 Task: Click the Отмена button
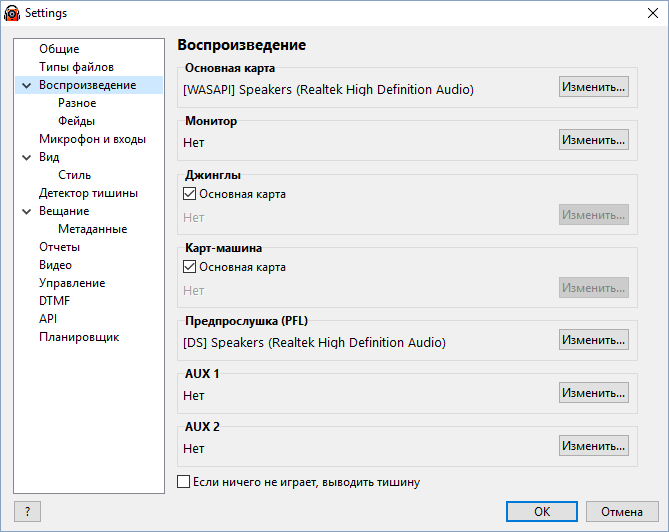coord(622,512)
